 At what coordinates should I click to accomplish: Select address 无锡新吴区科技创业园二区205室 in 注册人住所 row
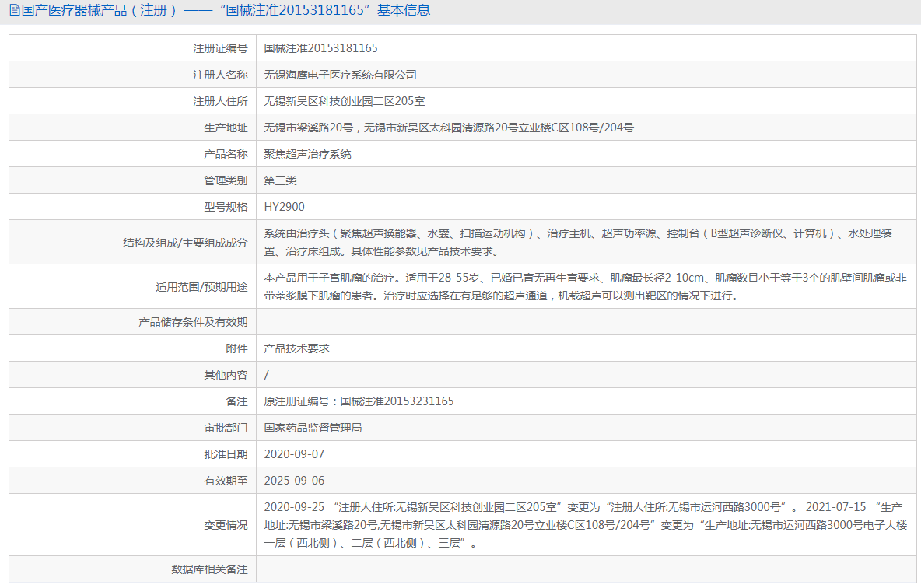[x=344, y=101]
